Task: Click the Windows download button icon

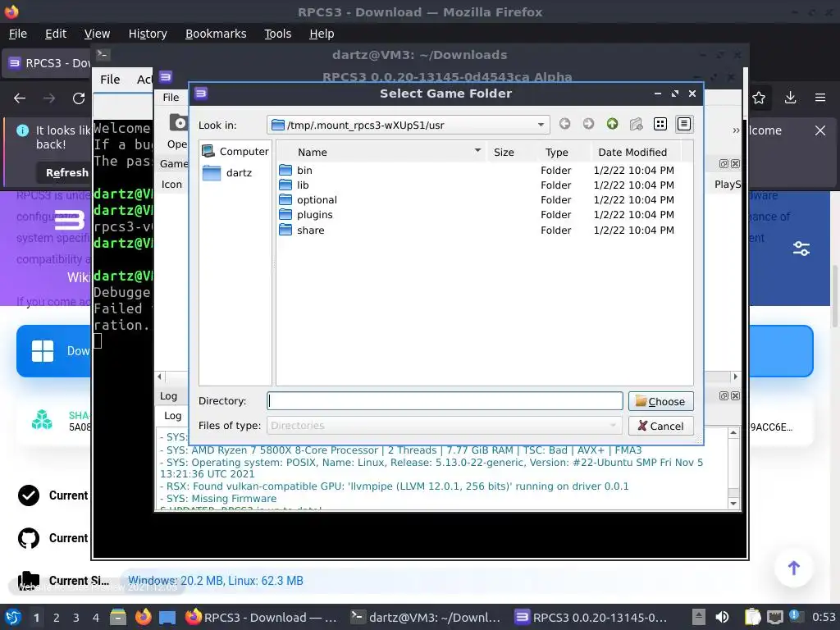Action: point(43,351)
